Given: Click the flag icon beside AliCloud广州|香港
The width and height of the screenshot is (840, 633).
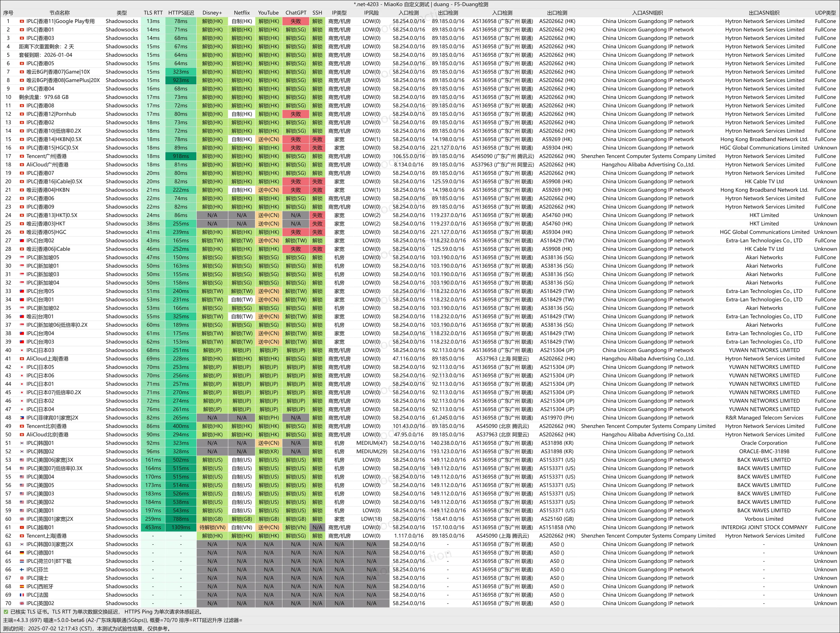Looking at the screenshot, I should coord(22,165).
